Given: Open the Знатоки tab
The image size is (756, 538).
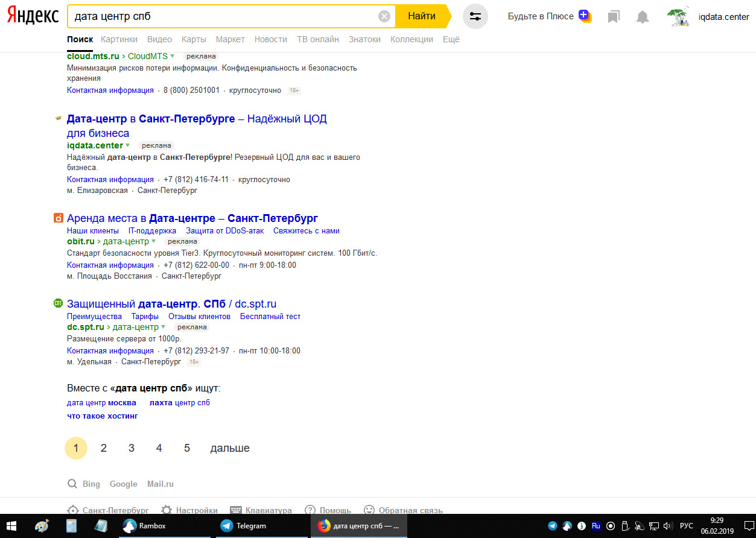Looking at the screenshot, I should click(364, 39).
